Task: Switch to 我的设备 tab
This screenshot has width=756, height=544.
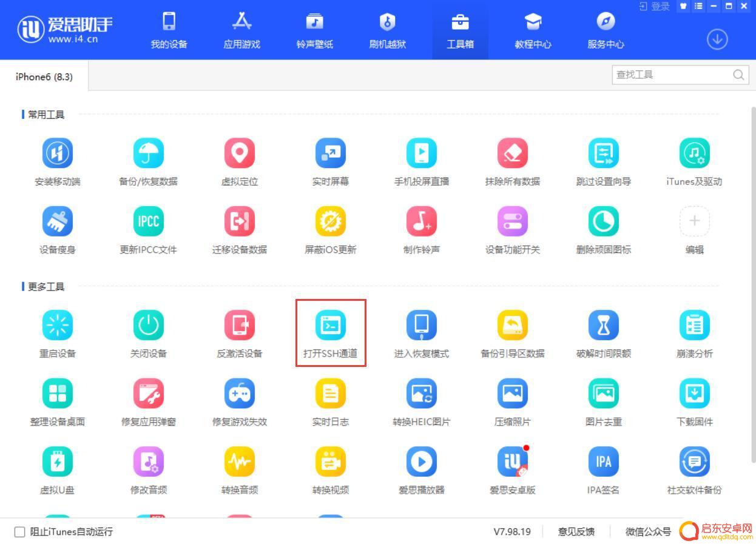Action: click(169, 30)
